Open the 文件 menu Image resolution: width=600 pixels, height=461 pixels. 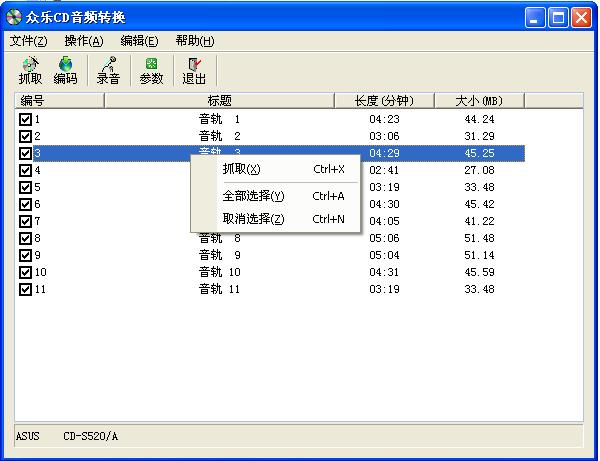point(28,41)
